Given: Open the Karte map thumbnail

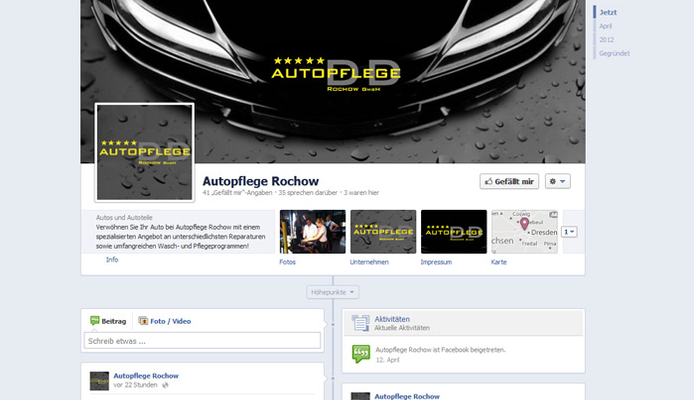Looking at the screenshot, I should 524,232.
